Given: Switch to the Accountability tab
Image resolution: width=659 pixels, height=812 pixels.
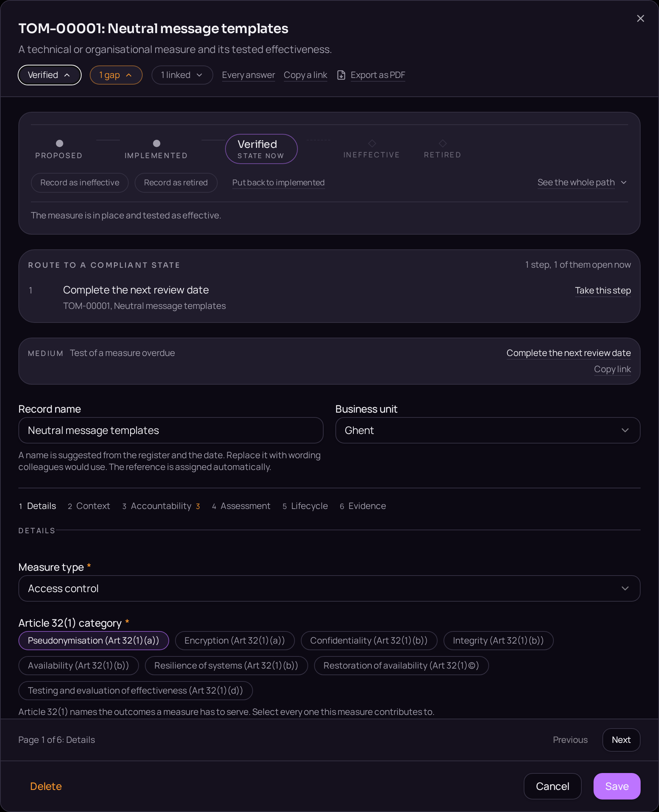Looking at the screenshot, I should (161, 506).
